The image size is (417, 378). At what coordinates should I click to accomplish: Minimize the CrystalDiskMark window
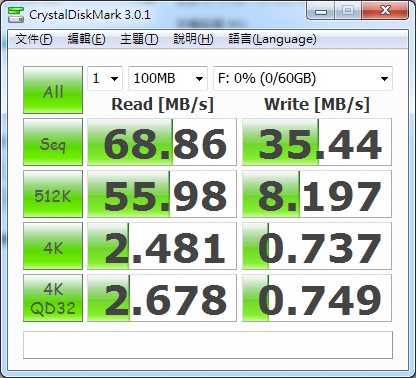click(x=321, y=11)
